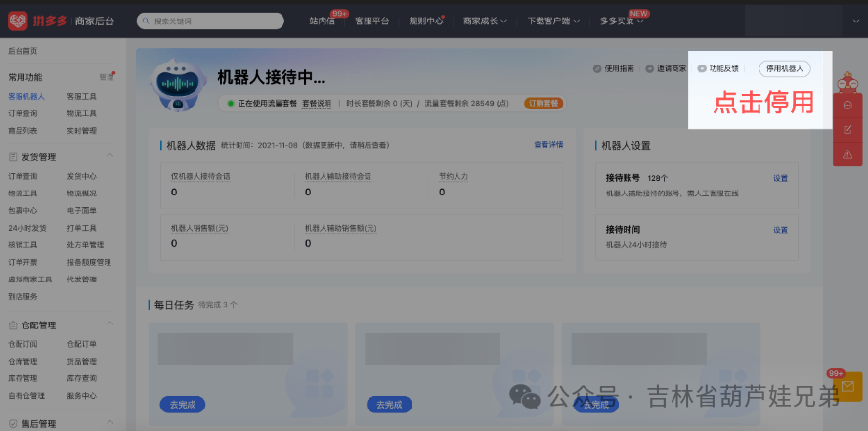The height and width of the screenshot is (431, 868).
Task: Focus the 搜索关键词 search field
Action: tap(210, 22)
